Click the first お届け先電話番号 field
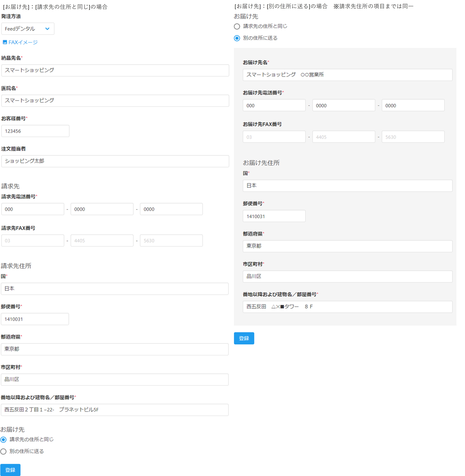 coord(274,105)
